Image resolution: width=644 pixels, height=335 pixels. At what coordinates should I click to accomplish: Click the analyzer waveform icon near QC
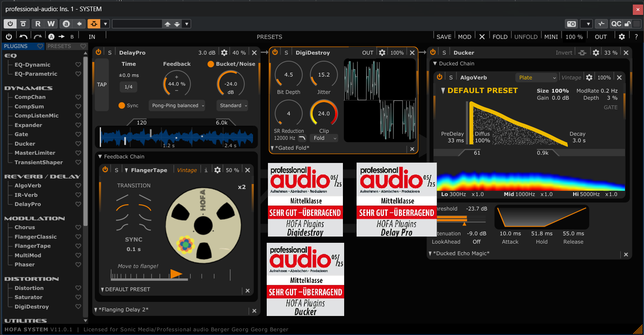coord(601,24)
